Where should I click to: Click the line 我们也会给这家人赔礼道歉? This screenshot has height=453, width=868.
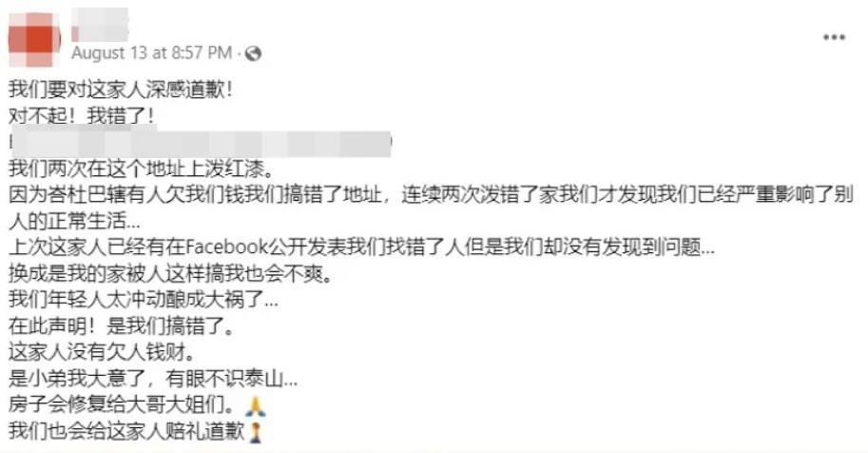pyautogui.click(x=126, y=431)
